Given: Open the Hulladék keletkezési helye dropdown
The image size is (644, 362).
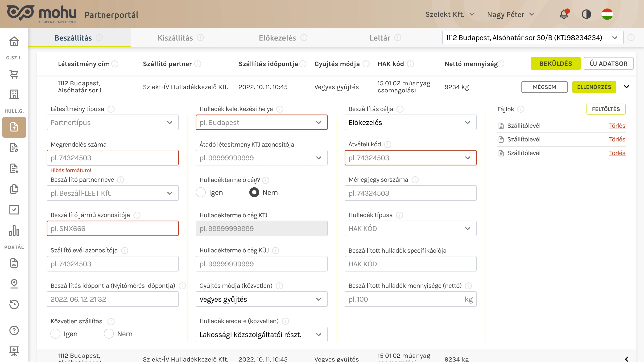Looking at the screenshot, I should 261,123.
